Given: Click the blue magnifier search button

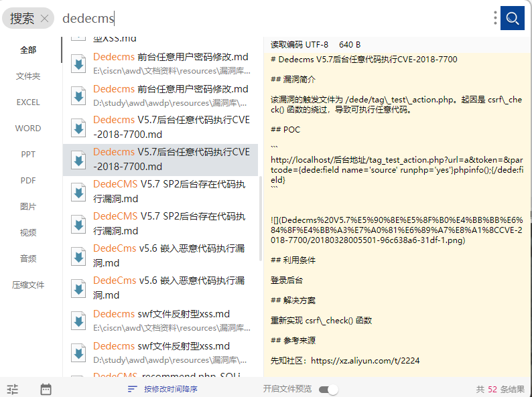Looking at the screenshot, I should [513, 18].
